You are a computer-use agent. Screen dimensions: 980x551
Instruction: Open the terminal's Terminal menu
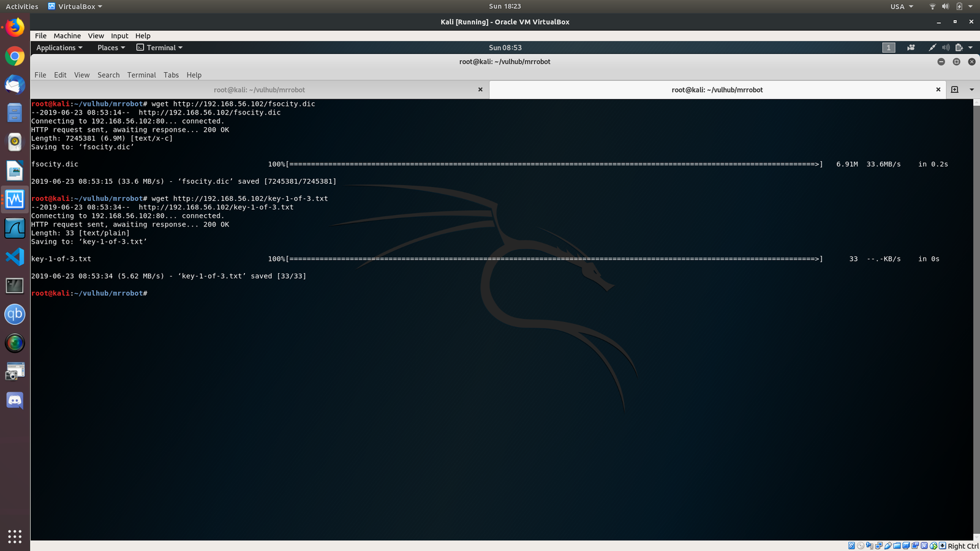(x=141, y=75)
